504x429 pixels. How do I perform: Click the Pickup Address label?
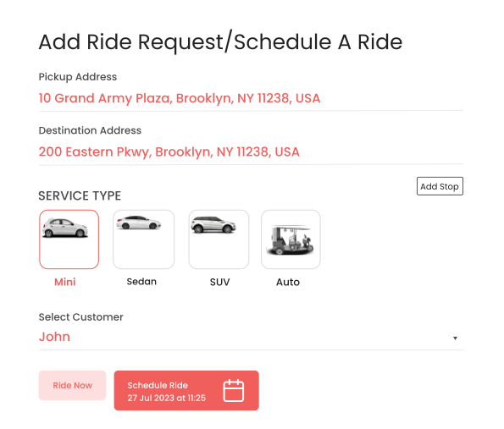coord(78,77)
